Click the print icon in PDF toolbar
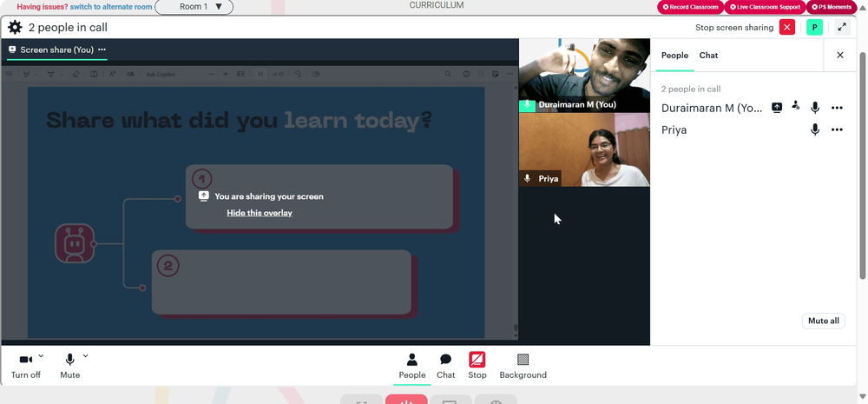 (x=466, y=74)
